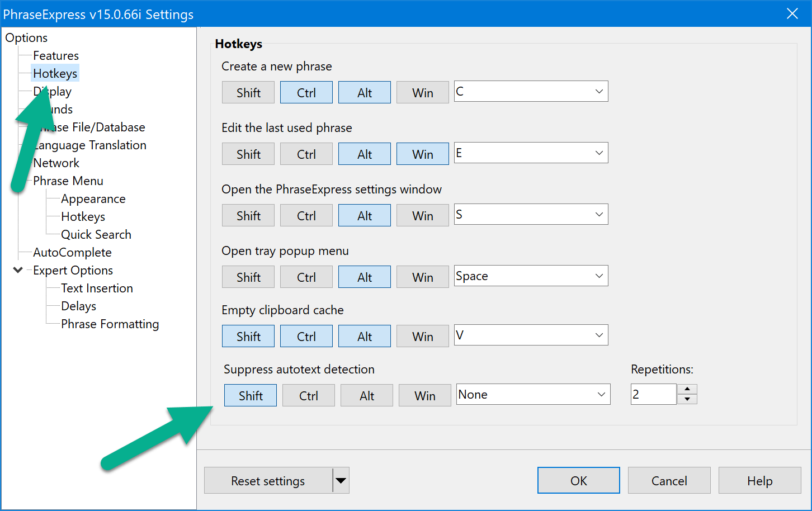This screenshot has width=812, height=511.
Task: Select Appearance under Phrase Menu
Action: click(93, 199)
